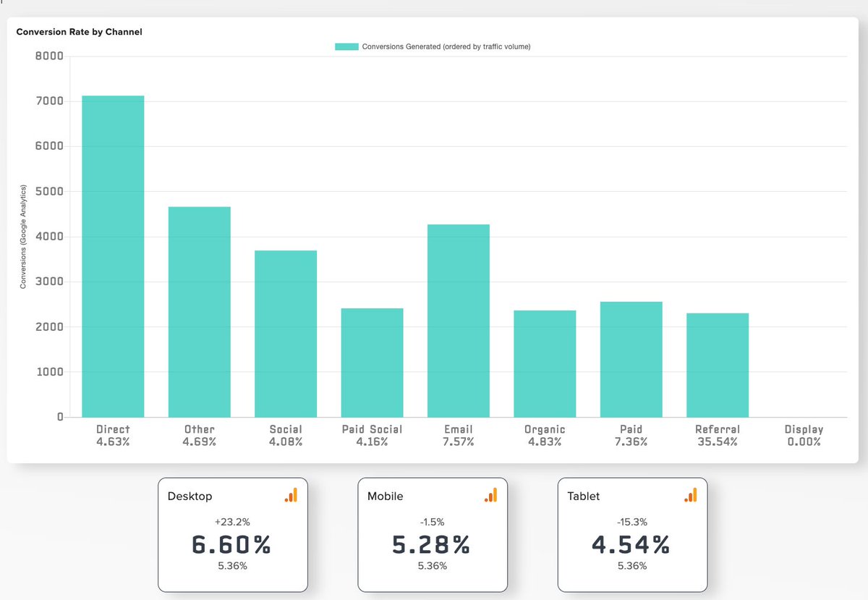The image size is (868, 600).
Task: Click the 4.08% rate under Social
Action: tap(286, 441)
